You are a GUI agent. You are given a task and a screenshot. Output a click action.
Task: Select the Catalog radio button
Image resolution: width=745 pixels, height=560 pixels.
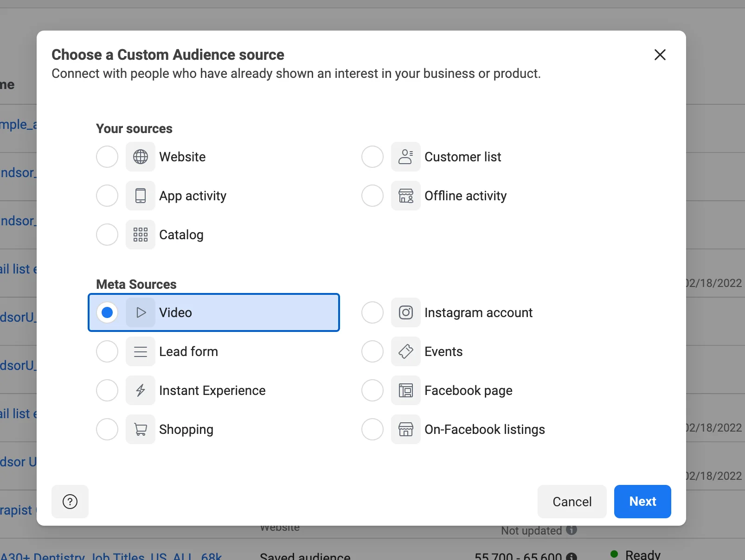(x=107, y=235)
